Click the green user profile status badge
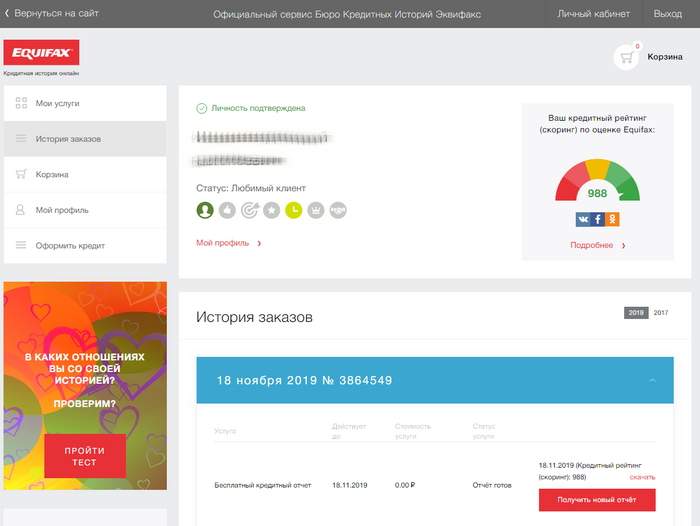Image resolution: width=700 pixels, height=526 pixels. (205, 210)
